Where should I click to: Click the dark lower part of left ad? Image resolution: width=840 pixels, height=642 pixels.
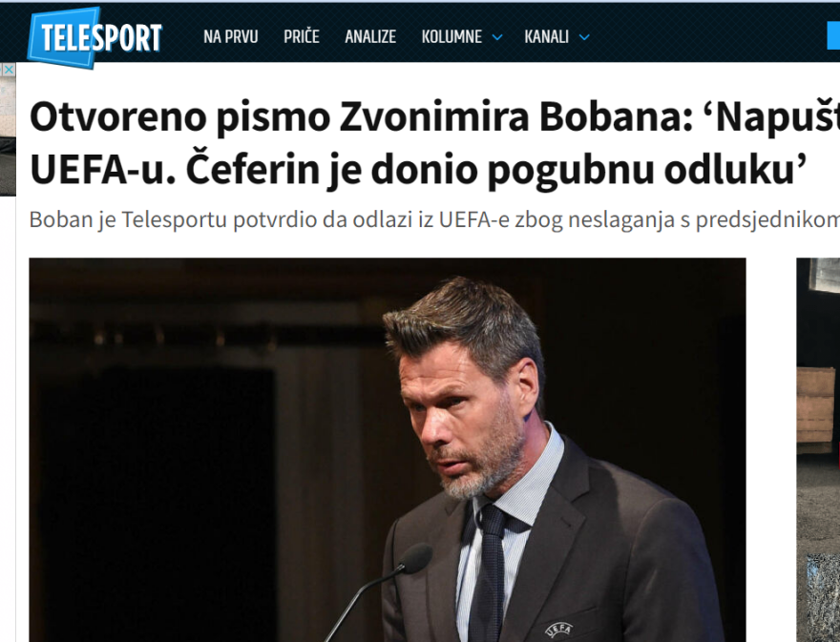[8, 166]
